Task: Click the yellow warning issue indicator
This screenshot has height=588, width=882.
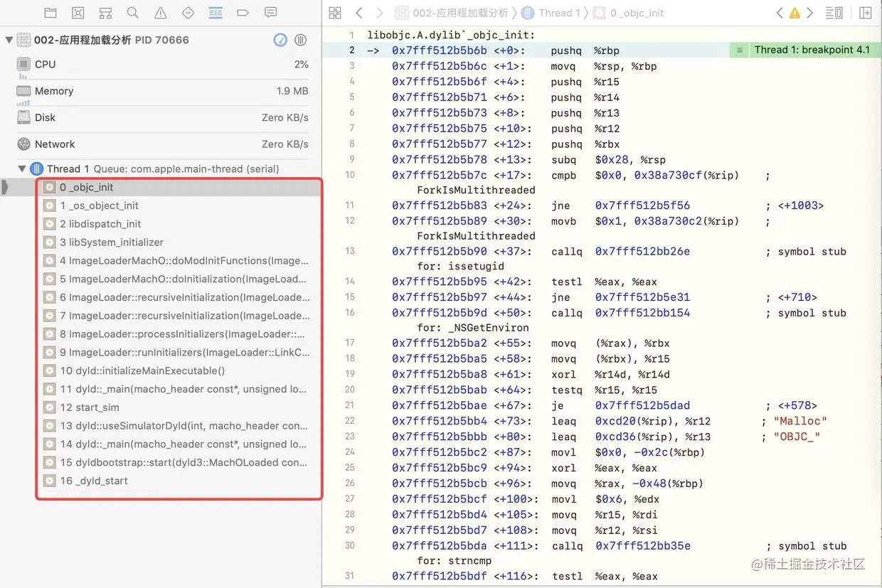Action: pos(795,13)
